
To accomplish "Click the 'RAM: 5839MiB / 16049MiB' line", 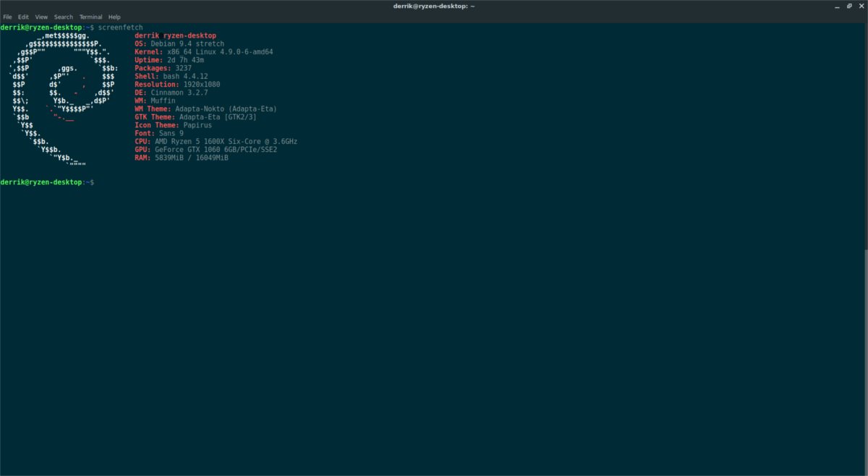I will pyautogui.click(x=182, y=157).
